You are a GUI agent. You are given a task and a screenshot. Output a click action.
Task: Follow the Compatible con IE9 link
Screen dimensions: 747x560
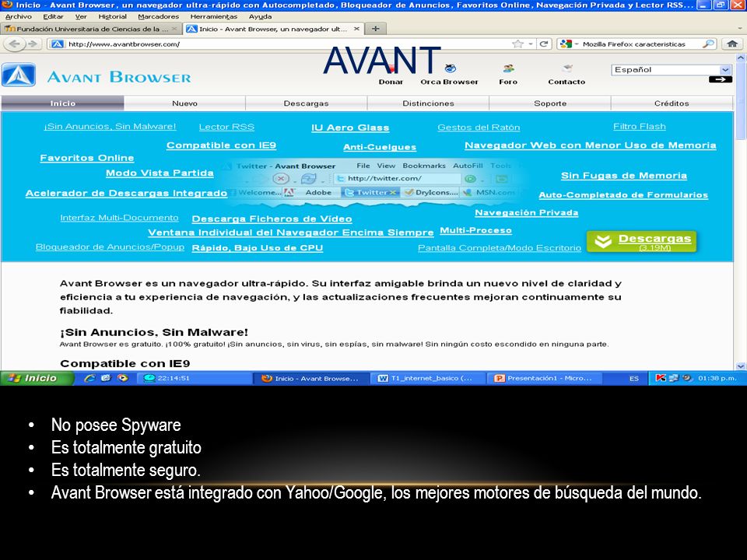click(221, 145)
